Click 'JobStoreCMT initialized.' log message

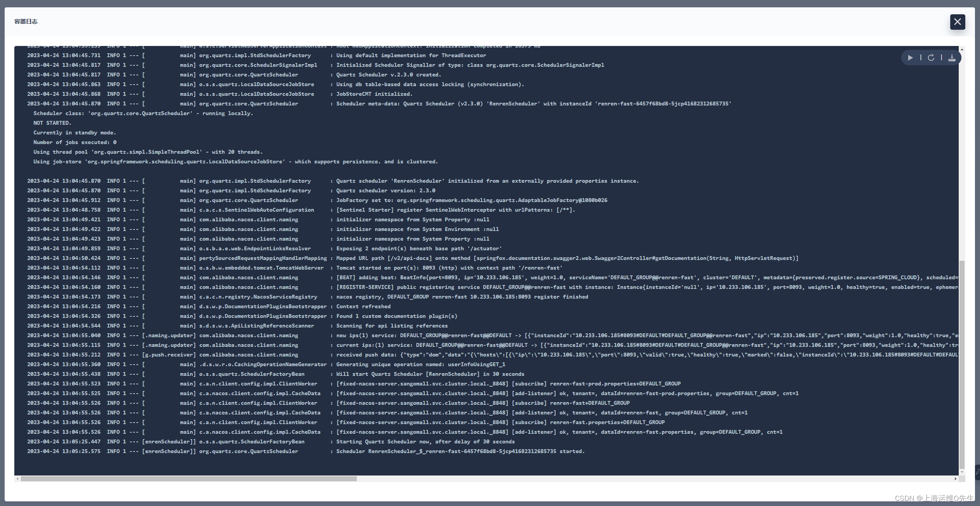[374, 94]
